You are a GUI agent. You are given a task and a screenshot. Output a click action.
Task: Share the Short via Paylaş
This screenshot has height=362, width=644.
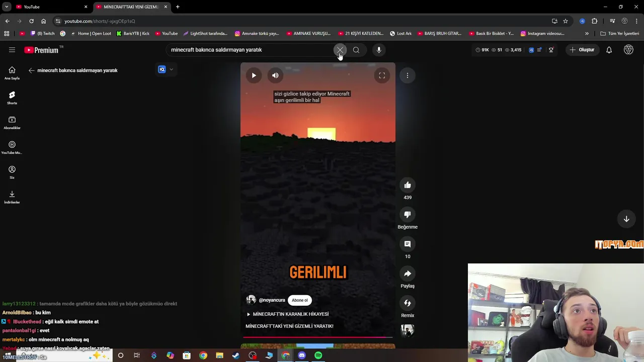click(x=408, y=274)
